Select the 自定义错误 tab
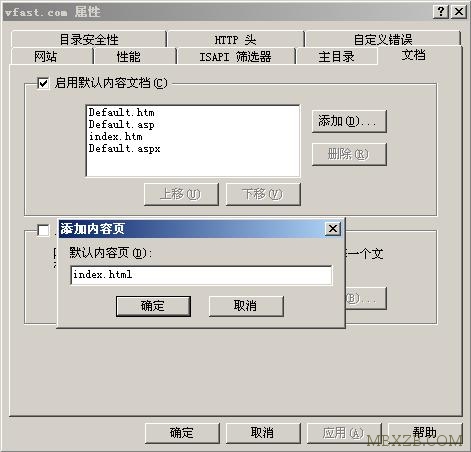471x452 pixels. 383,39
